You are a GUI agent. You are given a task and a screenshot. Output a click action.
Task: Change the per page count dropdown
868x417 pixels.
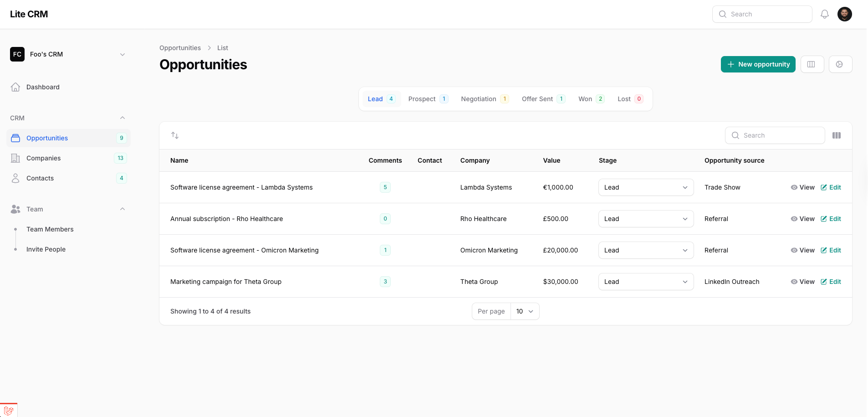525,311
